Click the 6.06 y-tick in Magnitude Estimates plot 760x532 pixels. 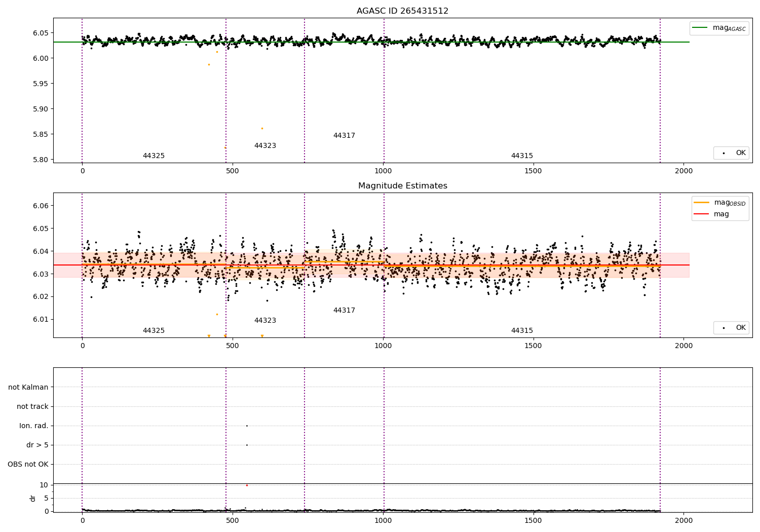click(x=41, y=206)
